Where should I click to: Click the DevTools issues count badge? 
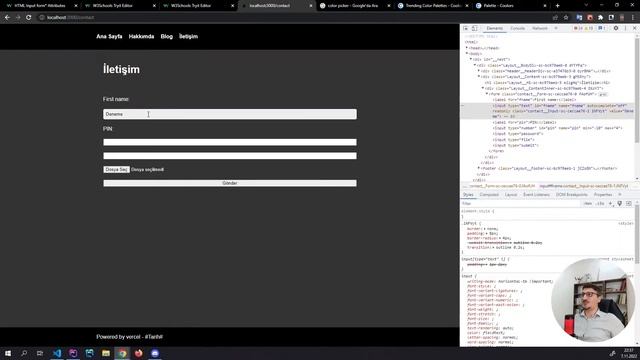click(x=601, y=28)
